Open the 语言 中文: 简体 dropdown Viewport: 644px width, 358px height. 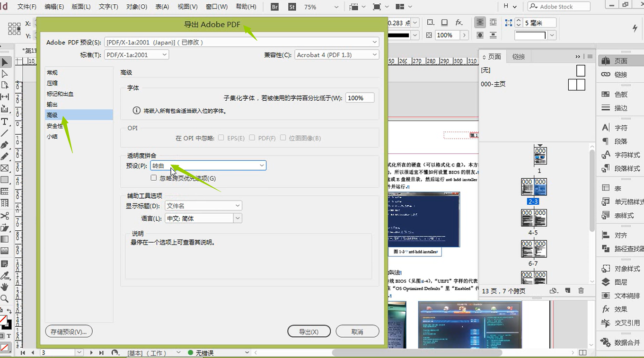point(203,218)
